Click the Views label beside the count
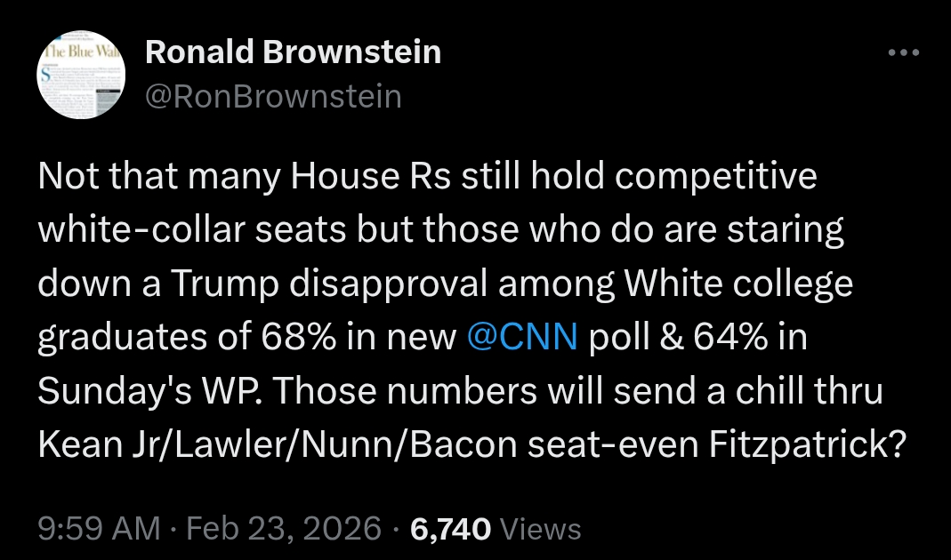951x560 pixels. [x=541, y=530]
